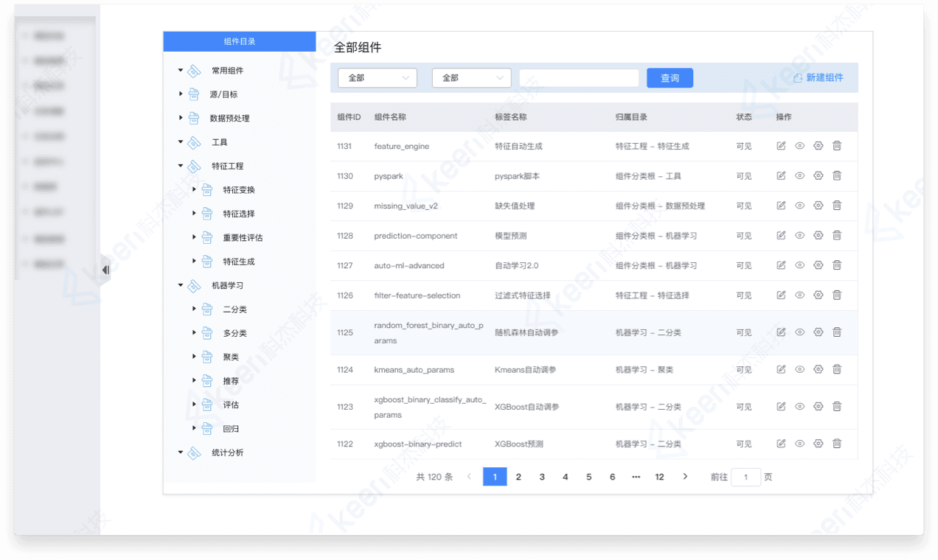The image size is (938, 560).
Task: Click trash icon for xgboost-binary-predict row
Action: tap(837, 444)
